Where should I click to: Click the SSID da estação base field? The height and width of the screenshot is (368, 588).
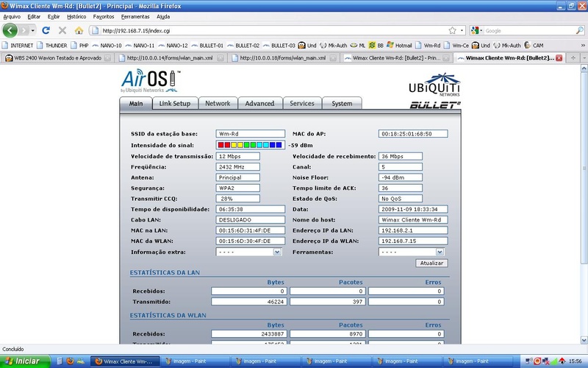coord(251,134)
